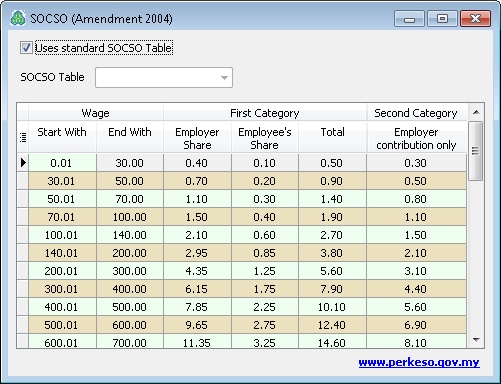
Task: Click the Employee's Share column header
Action: (265, 137)
